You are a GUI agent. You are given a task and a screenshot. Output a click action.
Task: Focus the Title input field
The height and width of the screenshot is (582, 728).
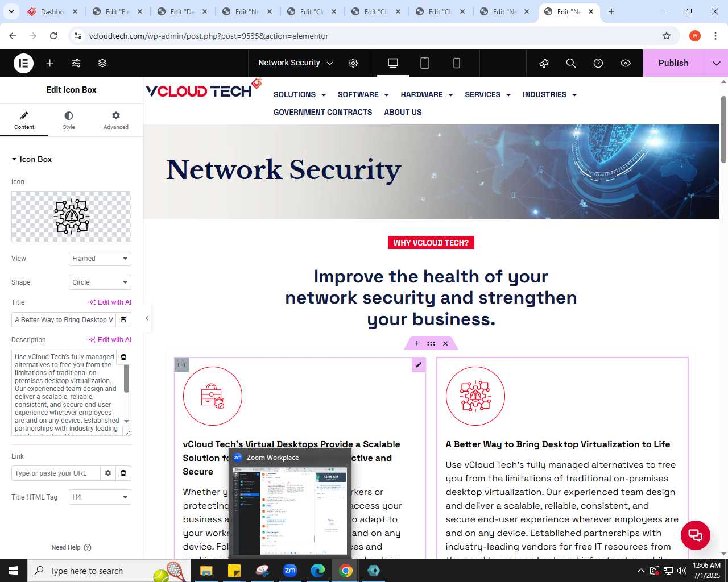(63, 320)
